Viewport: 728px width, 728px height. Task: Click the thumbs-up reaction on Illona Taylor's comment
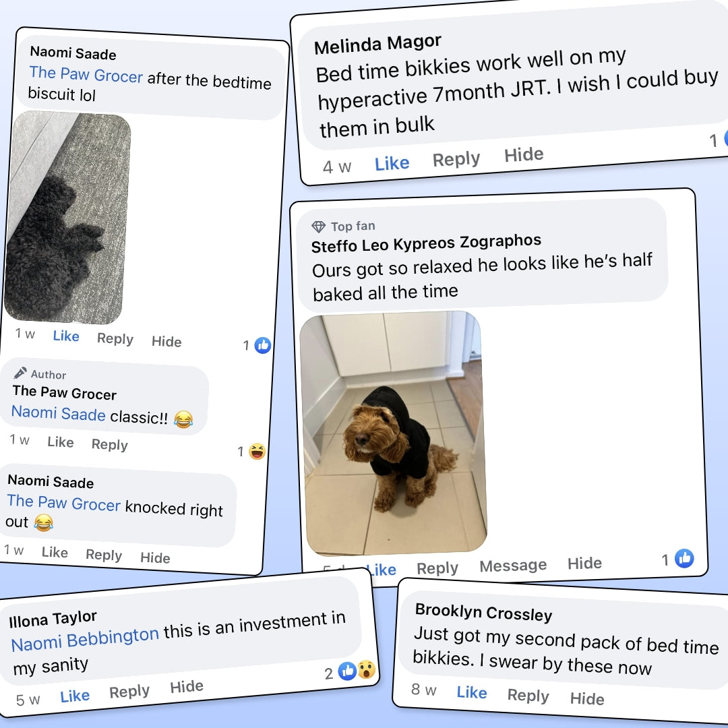(347, 671)
